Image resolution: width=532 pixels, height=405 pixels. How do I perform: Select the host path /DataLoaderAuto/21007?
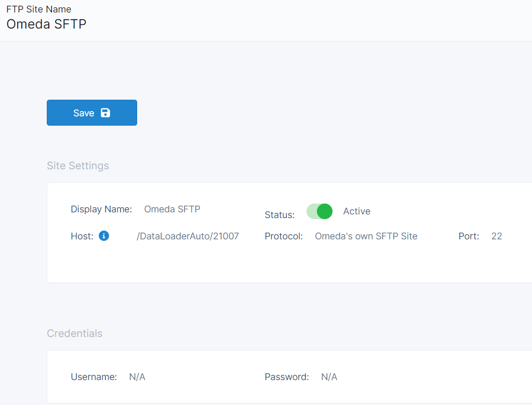[188, 236]
